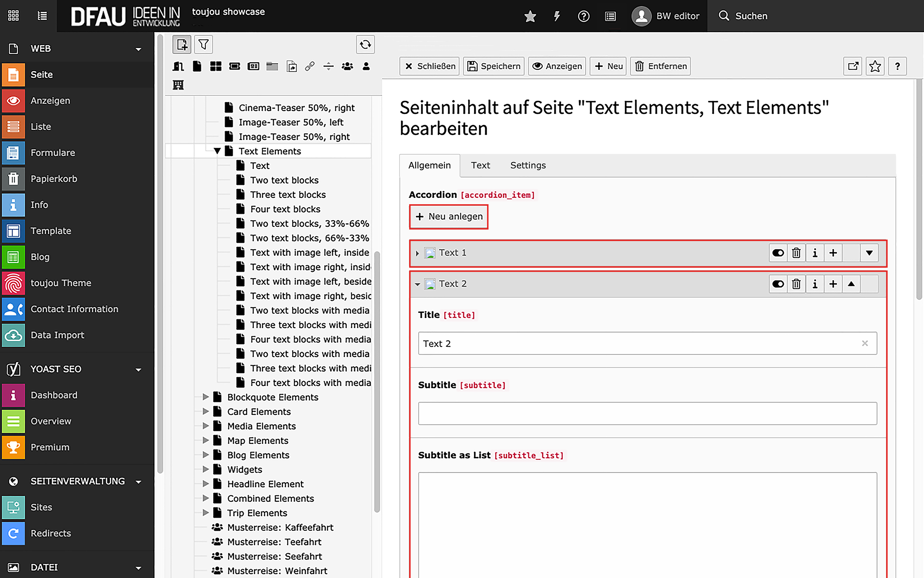924x578 pixels.
Task: Select the group users page type icon
Action: click(347, 66)
